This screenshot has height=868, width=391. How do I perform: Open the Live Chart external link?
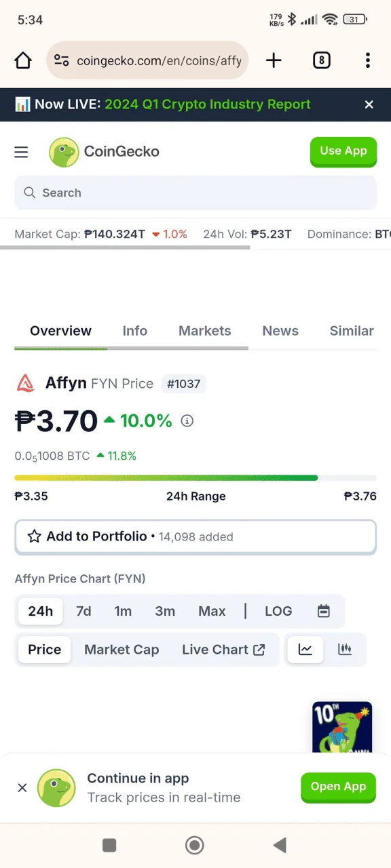click(x=223, y=650)
